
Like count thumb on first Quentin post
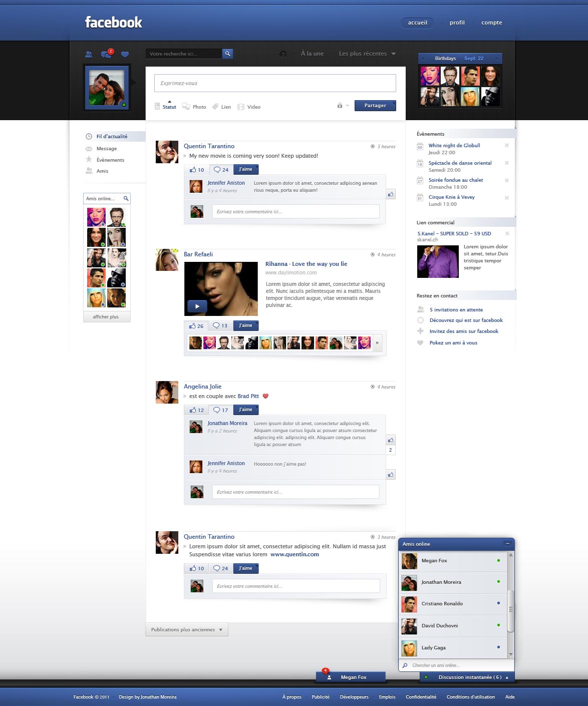click(x=196, y=170)
